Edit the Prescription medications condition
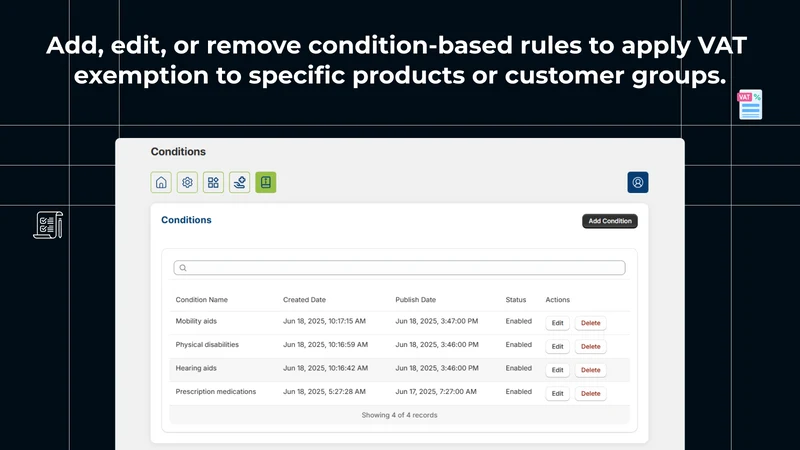The width and height of the screenshot is (800, 450). (x=557, y=393)
